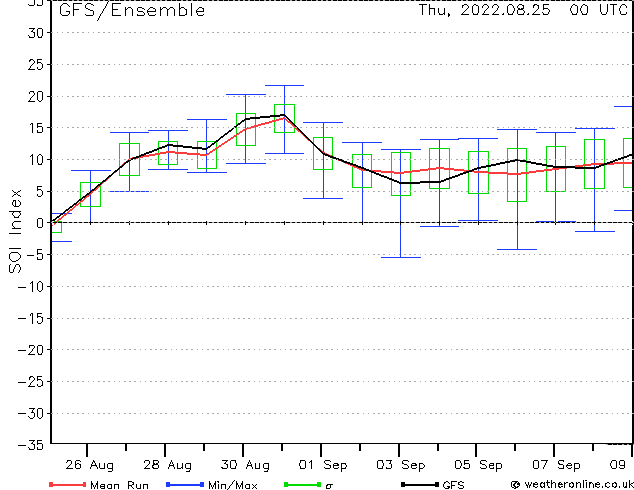Click the green sigma box above 01 Sep
The image size is (634, 490).
coord(323,154)
